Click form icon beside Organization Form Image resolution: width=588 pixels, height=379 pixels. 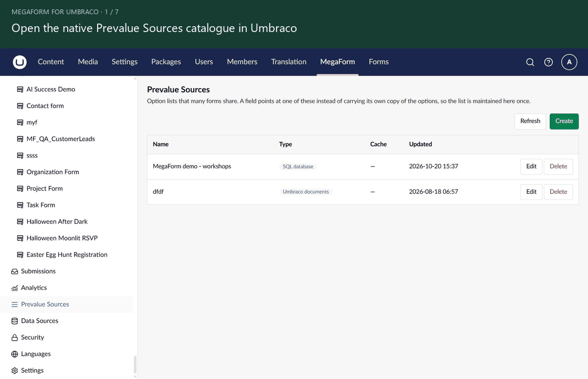20,172
